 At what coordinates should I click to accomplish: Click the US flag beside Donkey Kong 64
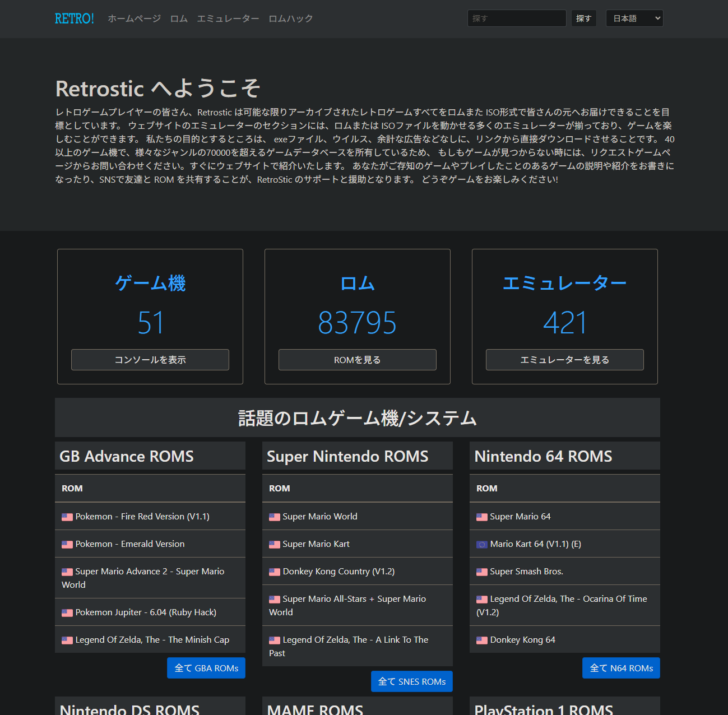(x=482, y=640)
